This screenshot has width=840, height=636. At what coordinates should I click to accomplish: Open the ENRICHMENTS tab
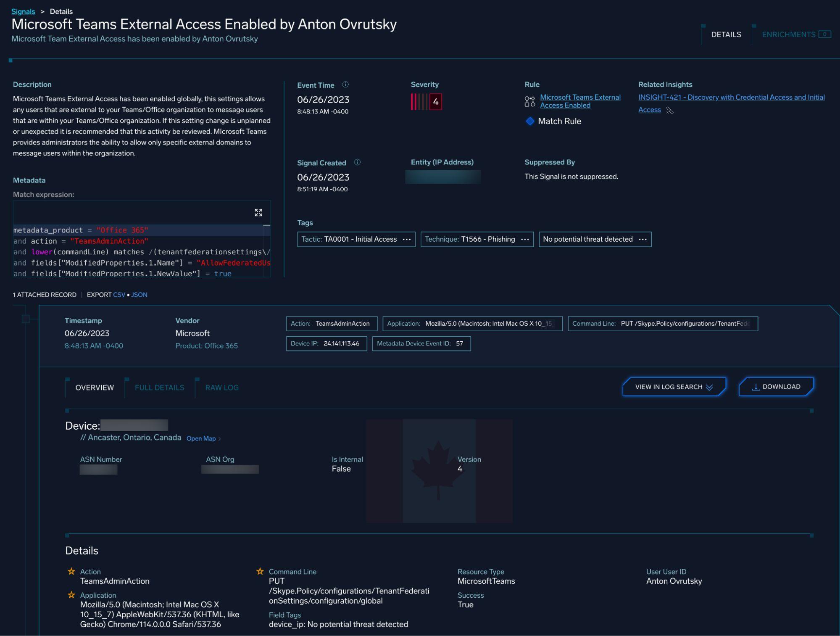coord(788,34)
